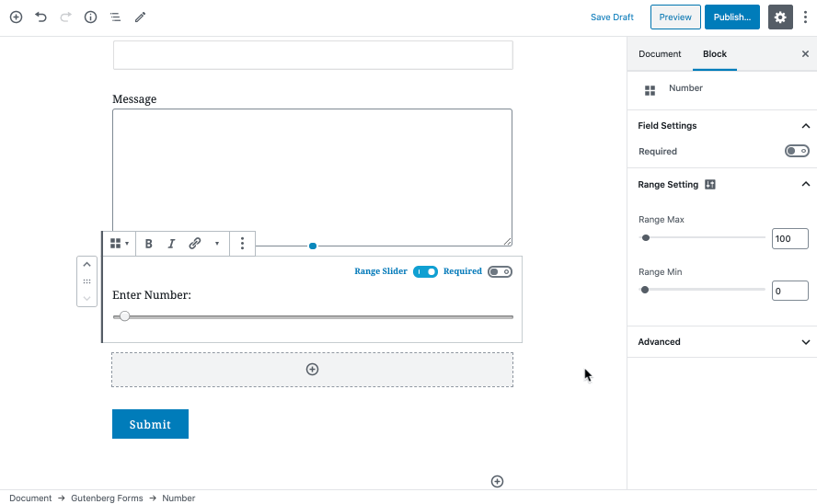Enable Required toggle in Field Settings sidebar

[796, 151]
